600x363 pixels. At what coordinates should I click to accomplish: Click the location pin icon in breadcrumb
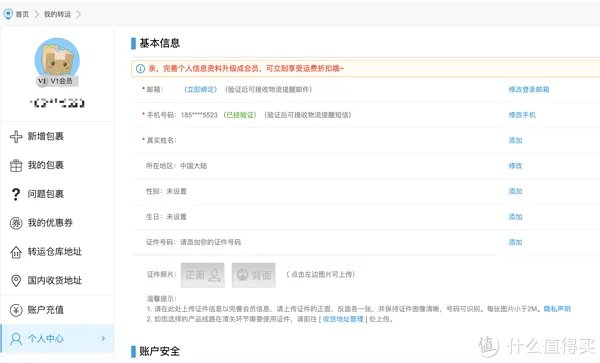(8, 14)
